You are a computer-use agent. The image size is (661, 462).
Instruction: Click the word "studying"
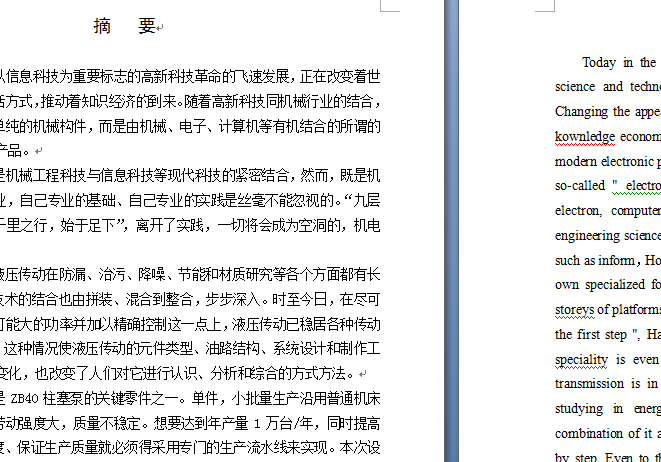pyautogui.click(x=580, y=409)
